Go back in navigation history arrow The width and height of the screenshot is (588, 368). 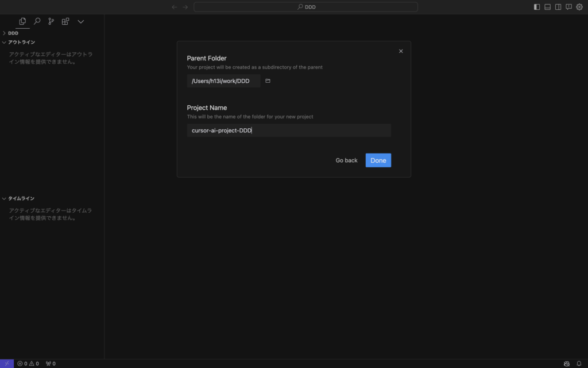[175, 7]
